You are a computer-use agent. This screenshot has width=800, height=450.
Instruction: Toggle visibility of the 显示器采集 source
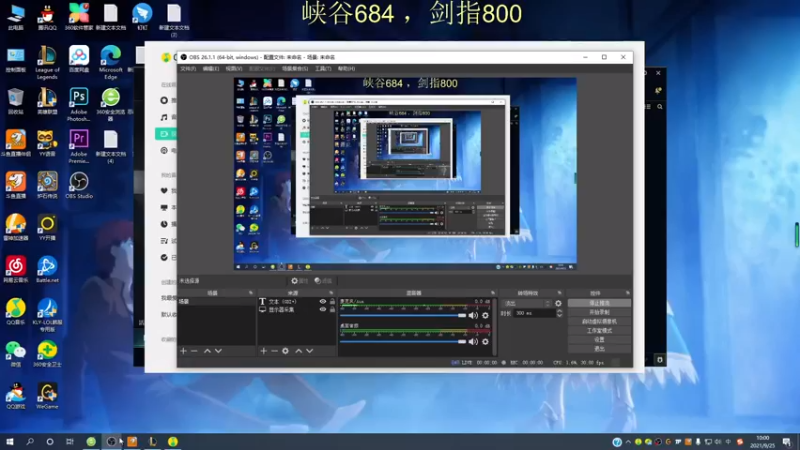tap(323, 309)
